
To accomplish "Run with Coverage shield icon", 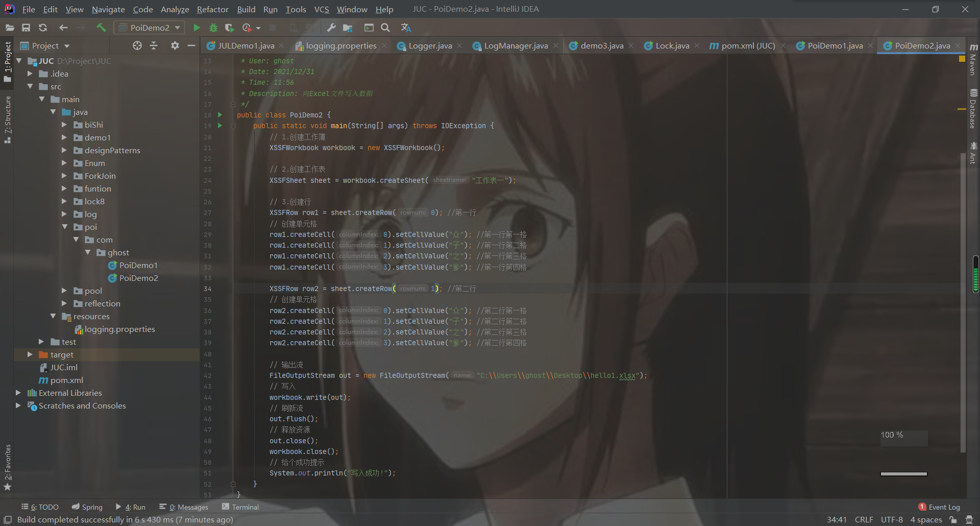I will pos(229,28).
